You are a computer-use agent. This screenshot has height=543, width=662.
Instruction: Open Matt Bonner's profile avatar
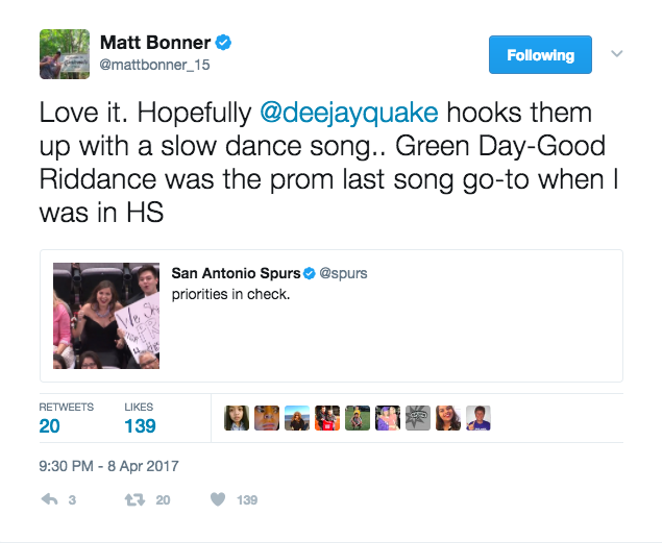[65, 54]
